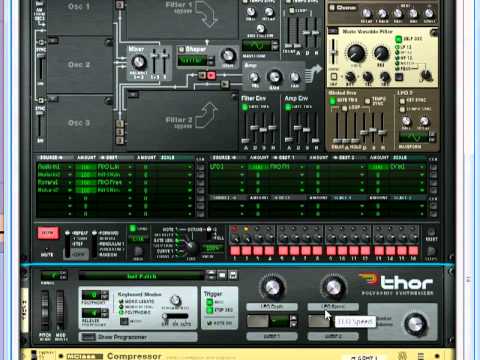Image resolution: width=480 pixels, height=360 pixels.
Task: Click the red routing button below Shaper
Action: click(x=211, y=75)
